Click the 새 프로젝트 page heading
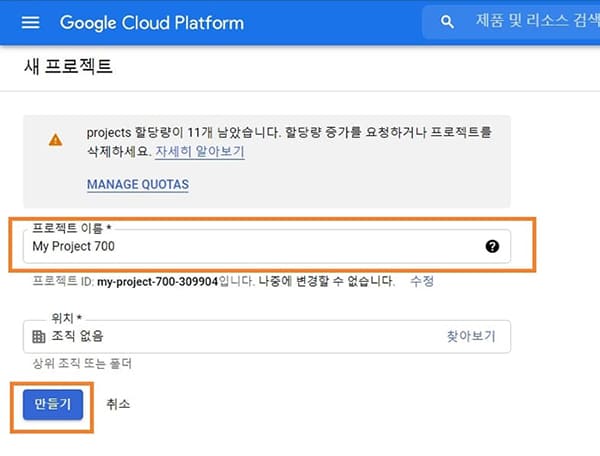The height and width of the screenshot is (456, 600). (x=68, y=66)
